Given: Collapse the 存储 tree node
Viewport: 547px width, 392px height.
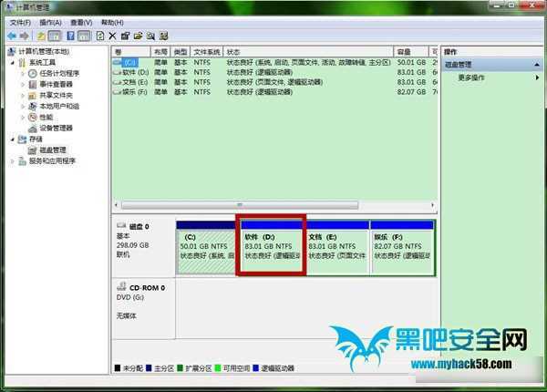Looking at the screenshot, I should tap(13, 139).
